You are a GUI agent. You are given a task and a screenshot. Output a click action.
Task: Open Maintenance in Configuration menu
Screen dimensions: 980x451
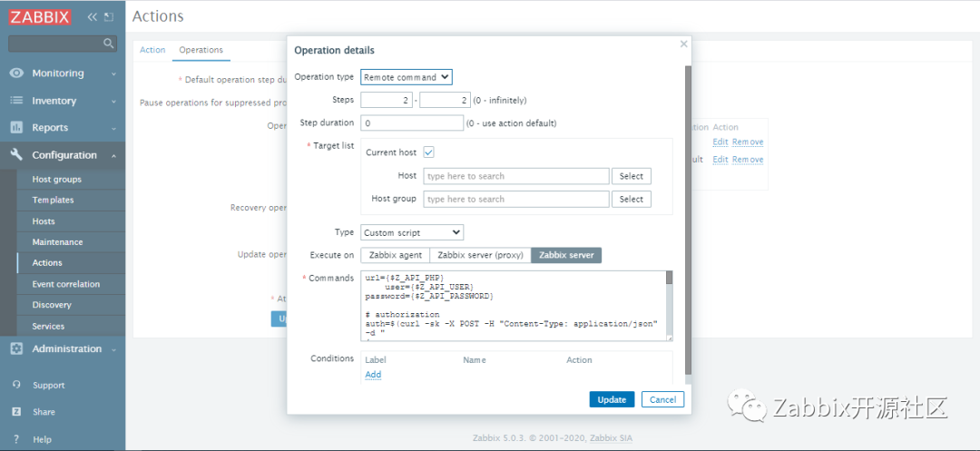click(x=57, y=241)
